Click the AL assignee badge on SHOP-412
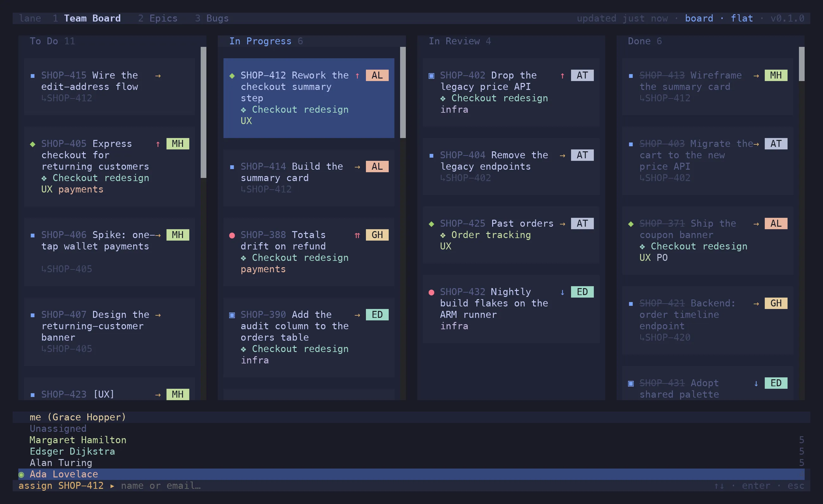 (x=377, y=75)
